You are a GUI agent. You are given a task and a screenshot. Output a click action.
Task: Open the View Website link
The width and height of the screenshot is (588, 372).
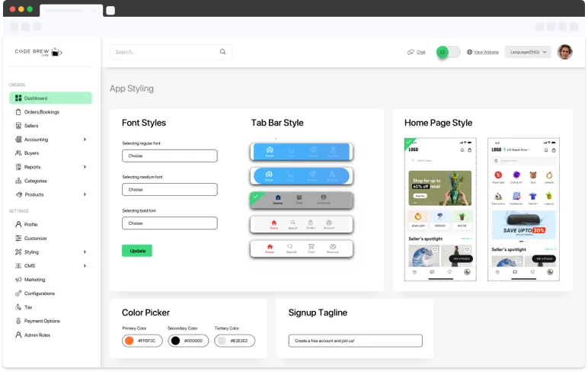[483, 52]
